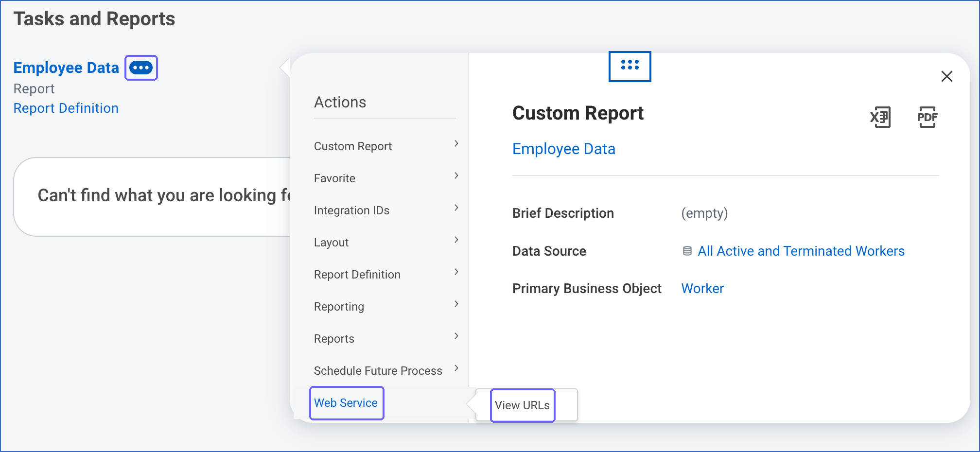Image resolution: width=980 pixels, height=452 pixels.
Task: Choose View URLs from the submenu
Action: tap(523, 405)
